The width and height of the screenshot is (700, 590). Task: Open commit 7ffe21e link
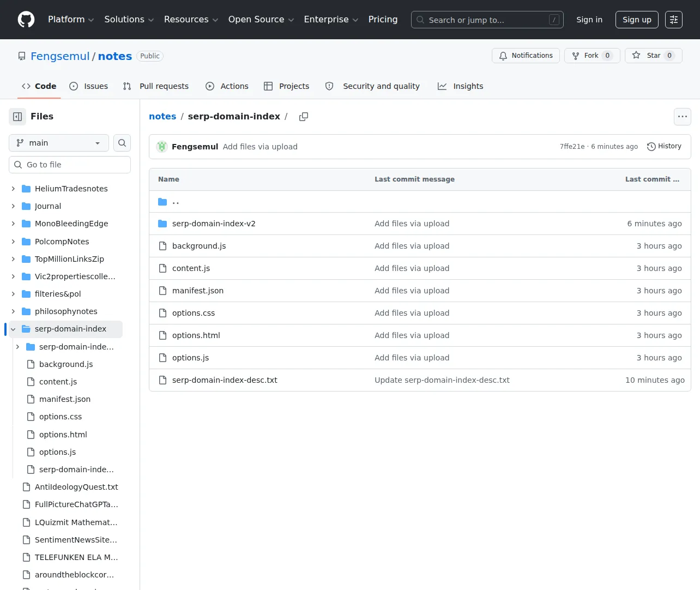572,147
